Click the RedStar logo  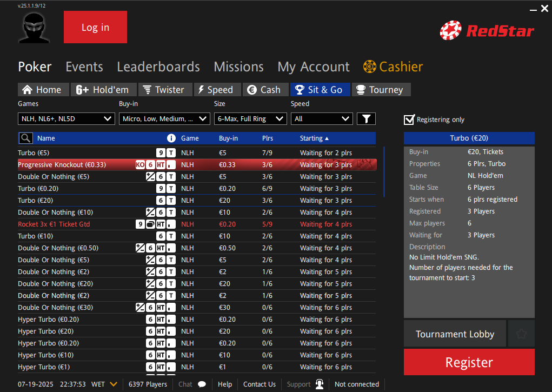click(487, 30)
